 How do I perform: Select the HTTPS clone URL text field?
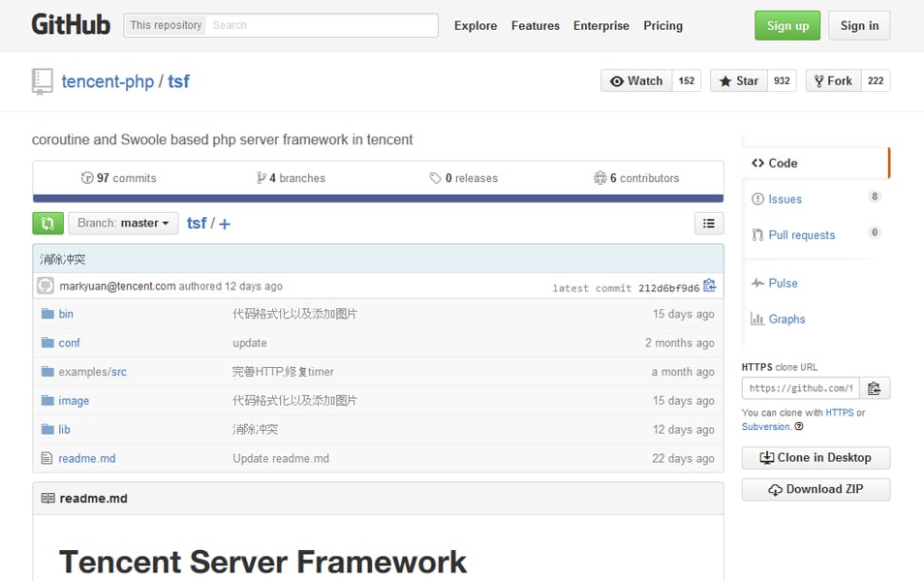801,388
